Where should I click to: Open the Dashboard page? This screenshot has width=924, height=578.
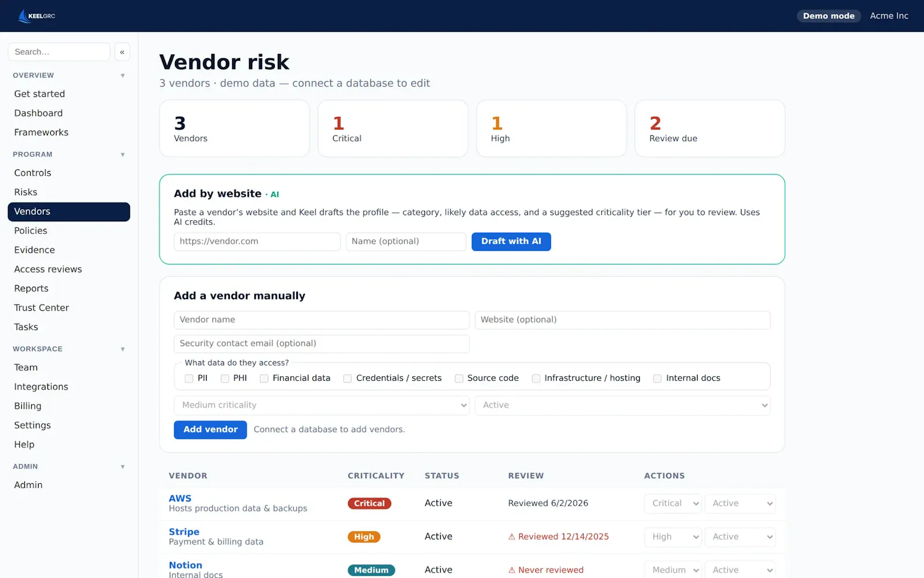(69, 113)
